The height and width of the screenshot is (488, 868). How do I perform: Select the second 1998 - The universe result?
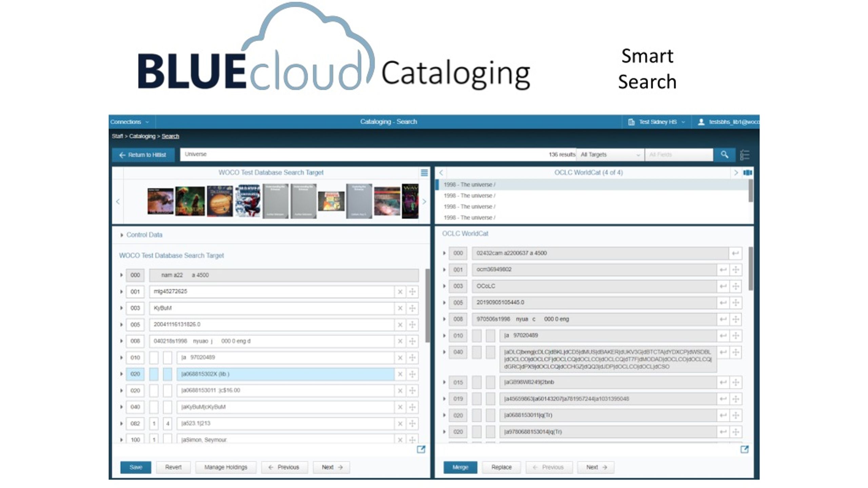tap(592, 196)
